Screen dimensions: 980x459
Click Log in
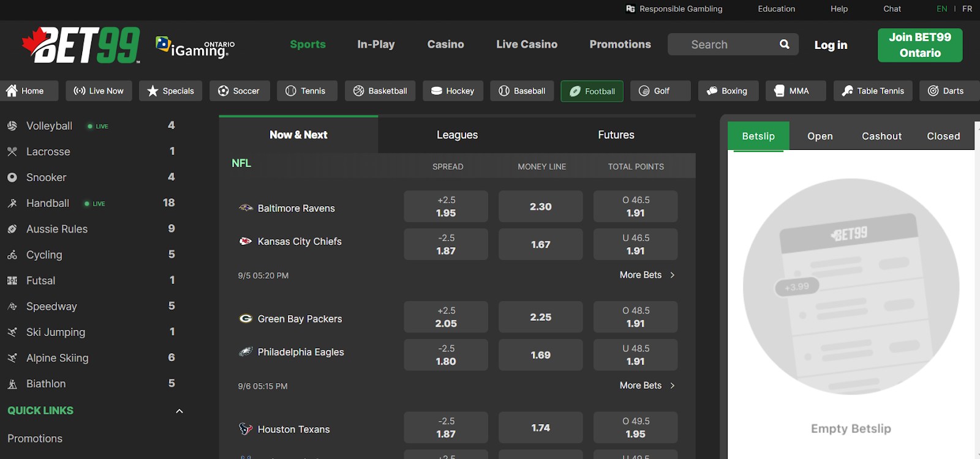pos(831,45)
